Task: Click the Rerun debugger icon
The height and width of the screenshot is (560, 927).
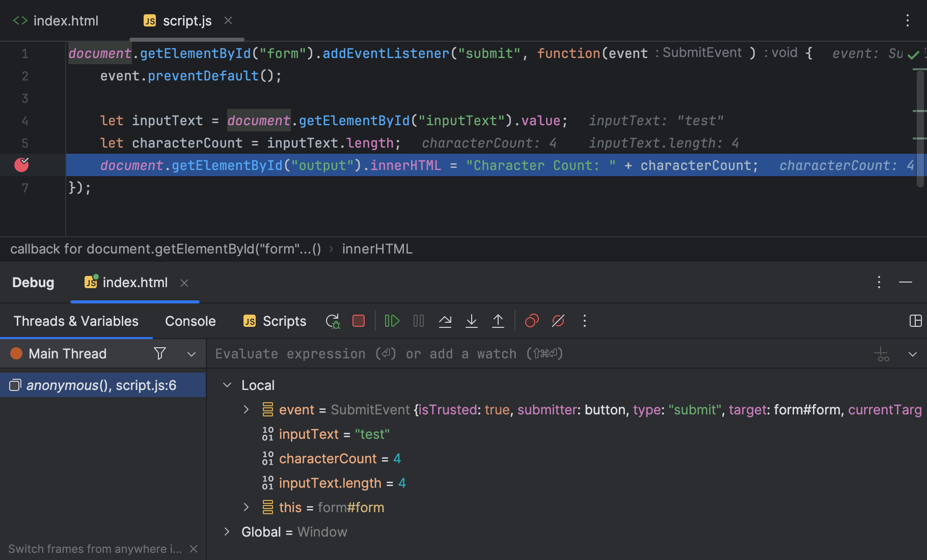Action: [332, 321]
